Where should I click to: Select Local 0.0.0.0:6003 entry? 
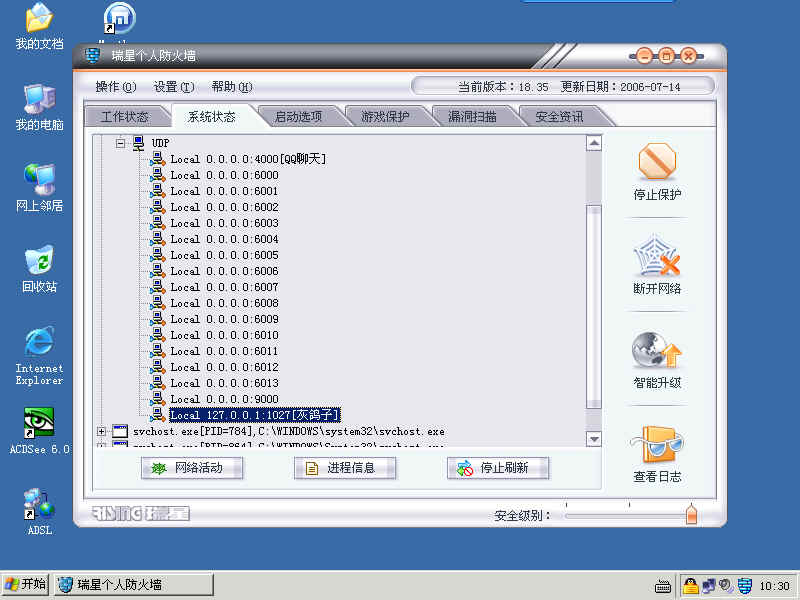tap(224, 223)
